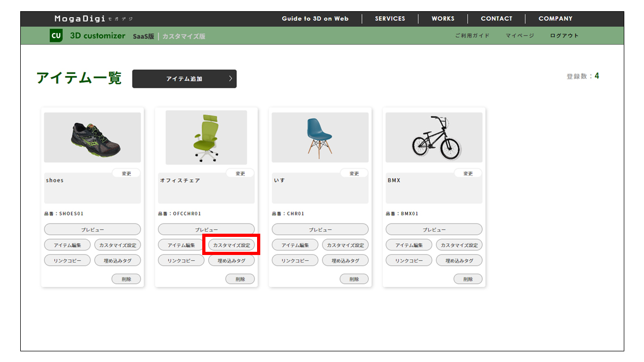Click 削除 button on BMX card
The image size is (644, 362).
468,279
